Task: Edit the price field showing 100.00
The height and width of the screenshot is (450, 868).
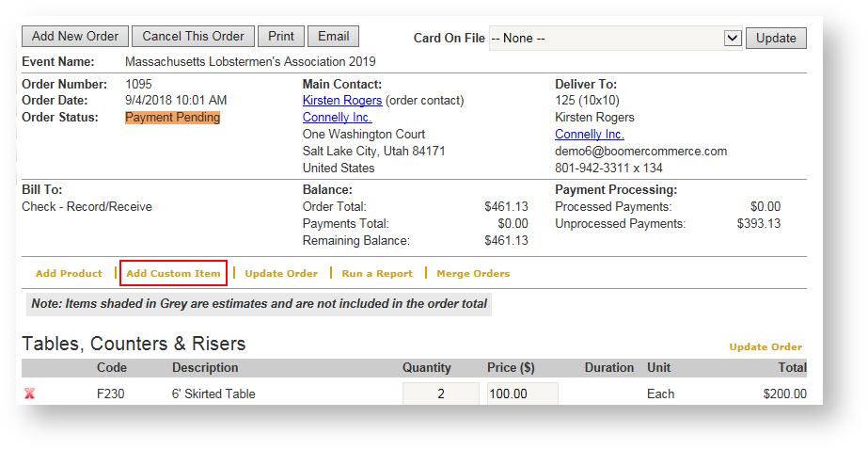Action: click(x=521, y=394)
